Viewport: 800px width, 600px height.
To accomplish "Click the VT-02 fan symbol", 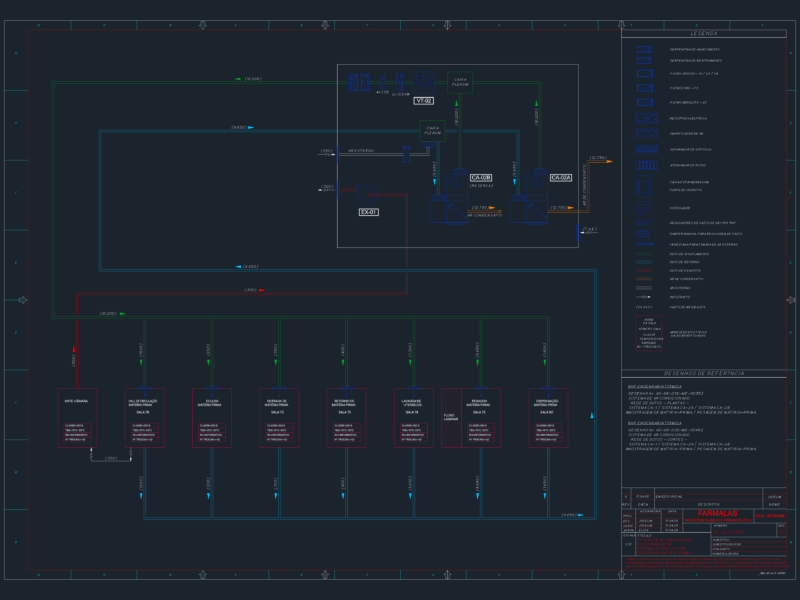I will click(423, 82).
